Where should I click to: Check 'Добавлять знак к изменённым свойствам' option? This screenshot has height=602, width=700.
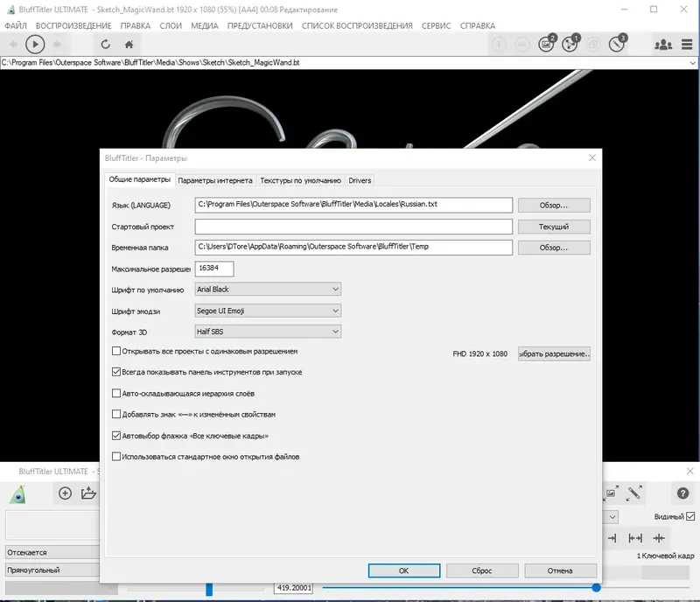tap(116, 414)
